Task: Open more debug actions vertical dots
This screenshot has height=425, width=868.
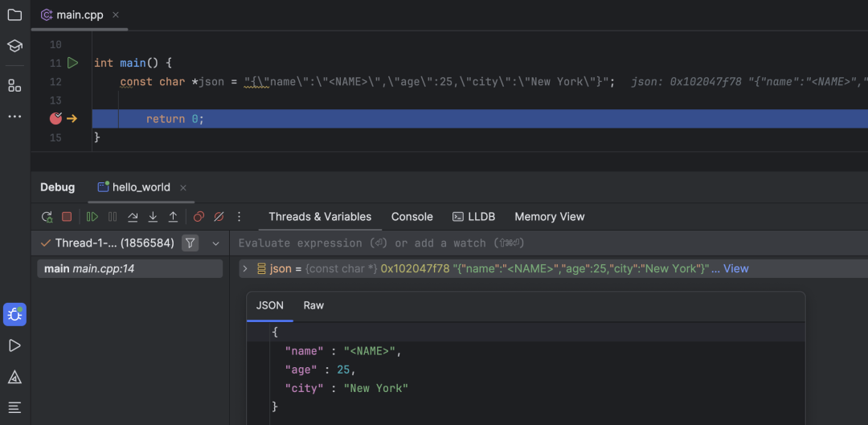Action: click(x=240, y=217)
